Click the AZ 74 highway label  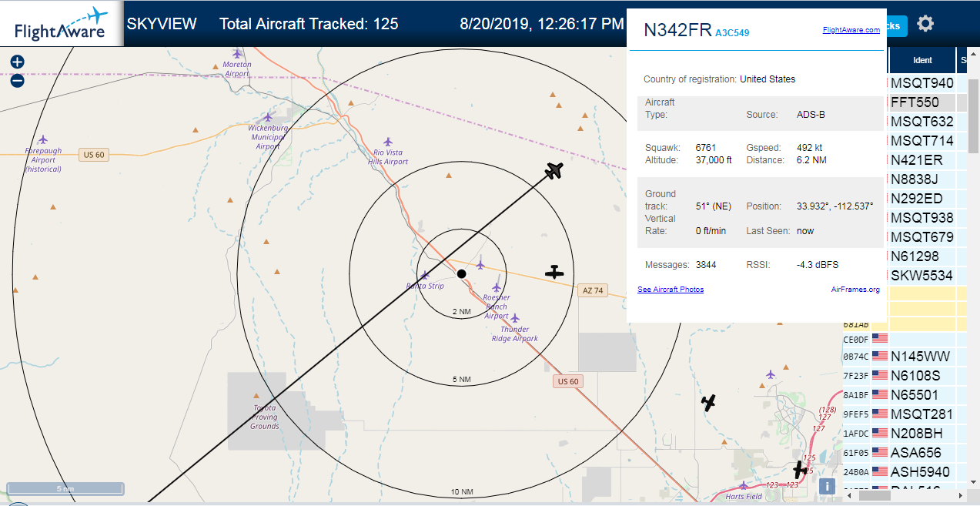point(591,290)
